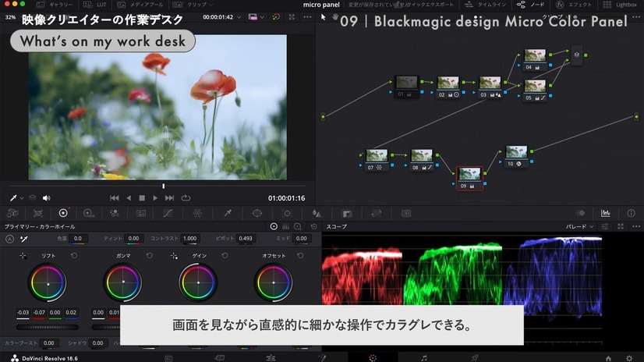
Task: Toggle bypass color grades in viewer
Action: pos(276,17)
